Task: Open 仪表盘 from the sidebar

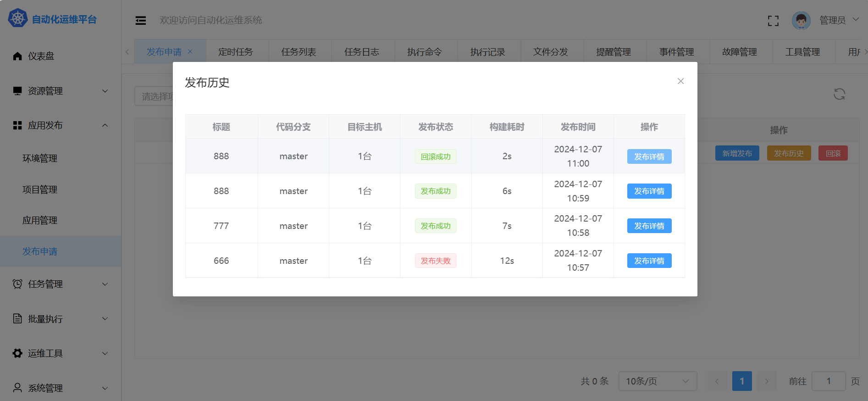Action: 41,56
